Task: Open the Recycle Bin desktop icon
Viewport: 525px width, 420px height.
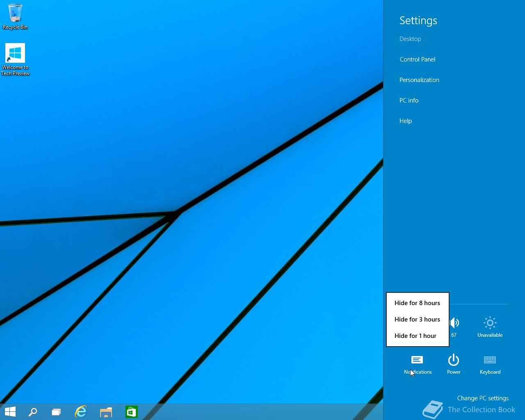Action: click(x=15, y=16)
